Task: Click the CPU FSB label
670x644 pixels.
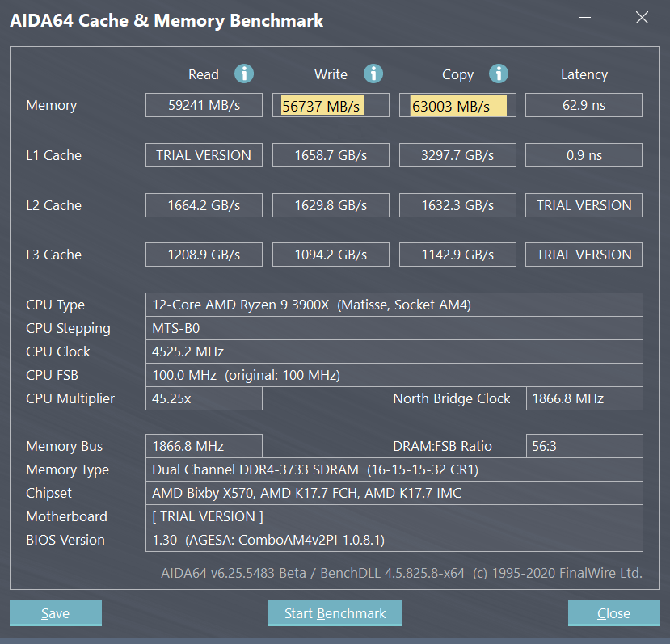Action: (x=53, y=375)
